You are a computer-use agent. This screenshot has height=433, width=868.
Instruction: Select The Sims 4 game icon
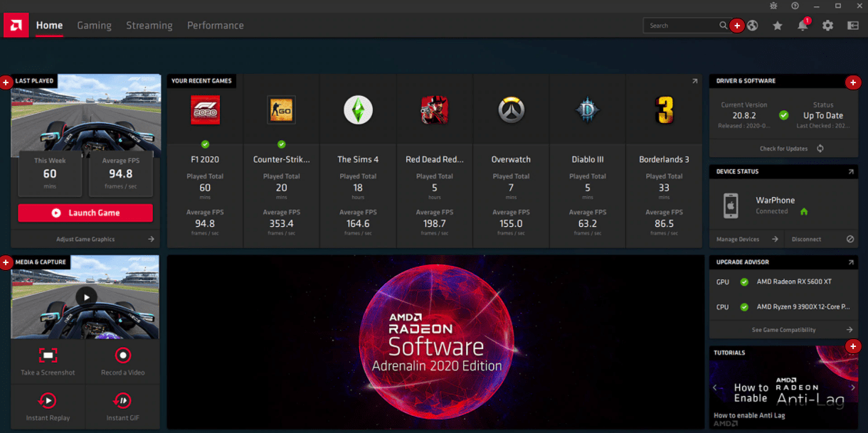[358, 110]
